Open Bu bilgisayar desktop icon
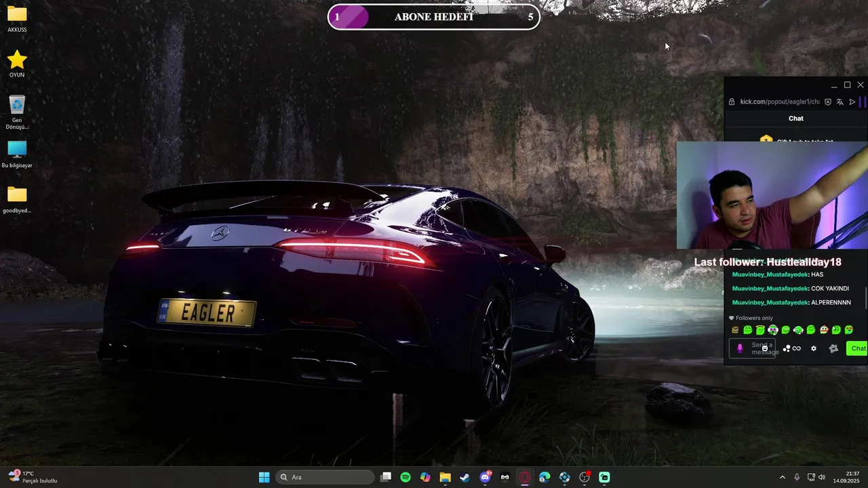This screenshot has height=488, width=868. pyautogui.click(x=17, y=155)
